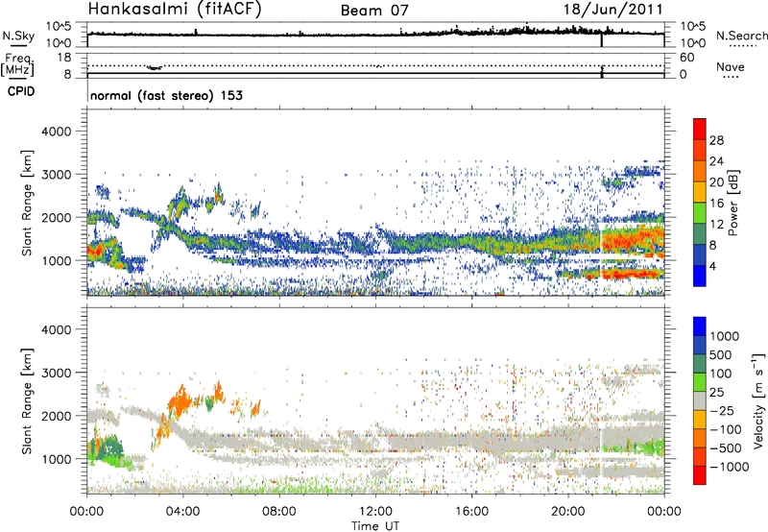The image size is (768, 532).
Task: Click the noise trace in the N.Sky panel
Action: tap(375, 34)
